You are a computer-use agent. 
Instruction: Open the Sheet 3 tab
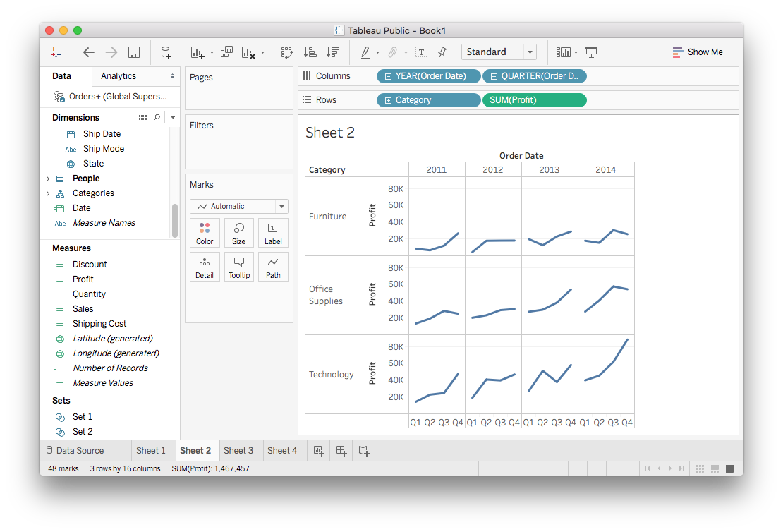pos(238,451)
